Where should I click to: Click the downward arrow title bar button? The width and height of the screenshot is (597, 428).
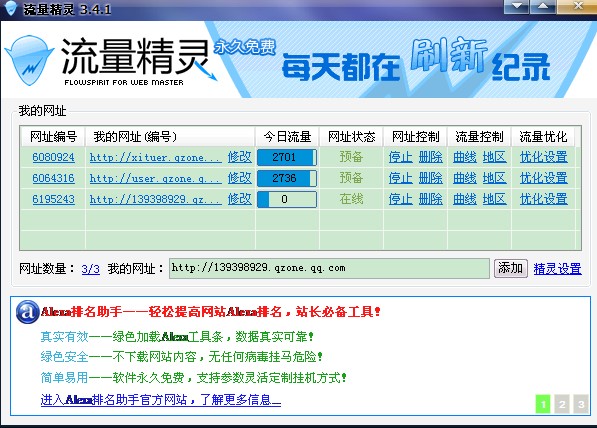516,6
